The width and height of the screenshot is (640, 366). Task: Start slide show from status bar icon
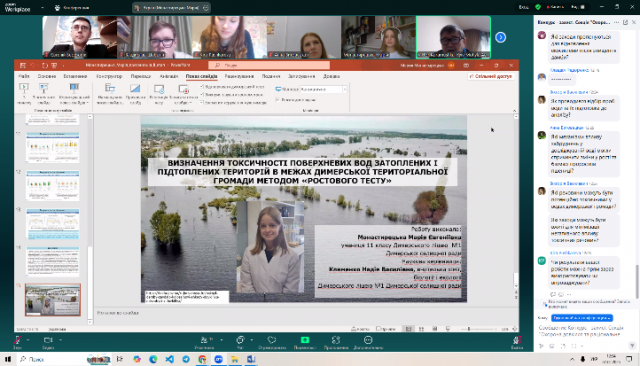[448, 328]
